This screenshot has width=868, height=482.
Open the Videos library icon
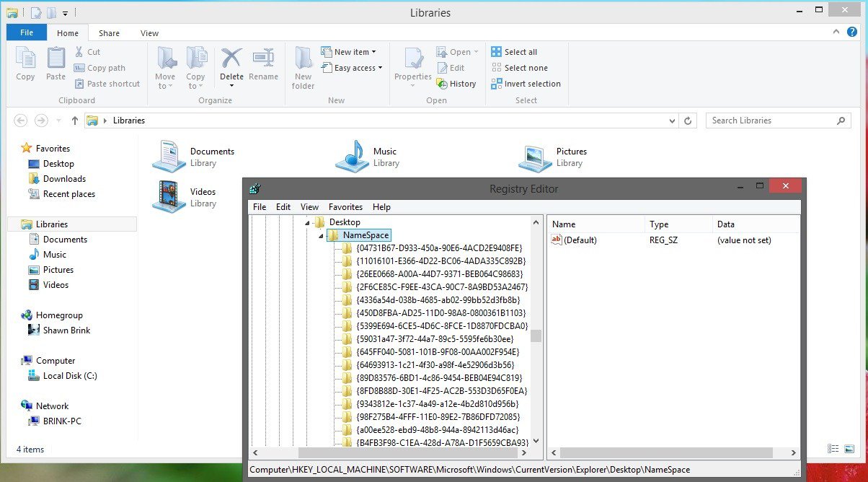[168, 196]
